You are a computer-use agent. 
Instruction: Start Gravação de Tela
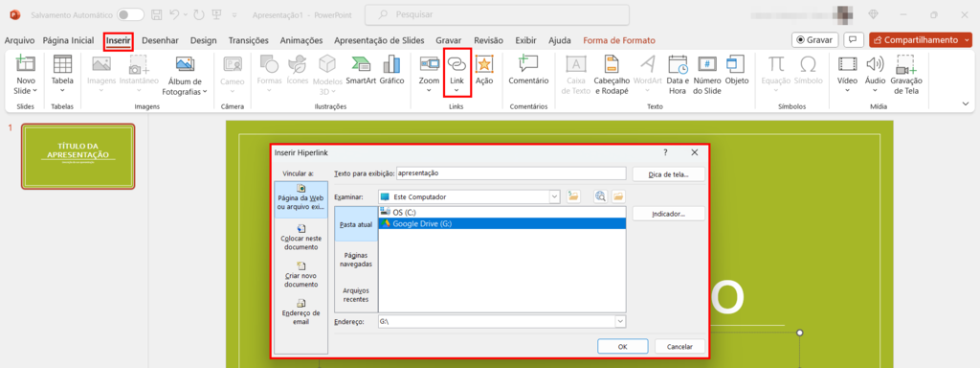coord(906,75)
